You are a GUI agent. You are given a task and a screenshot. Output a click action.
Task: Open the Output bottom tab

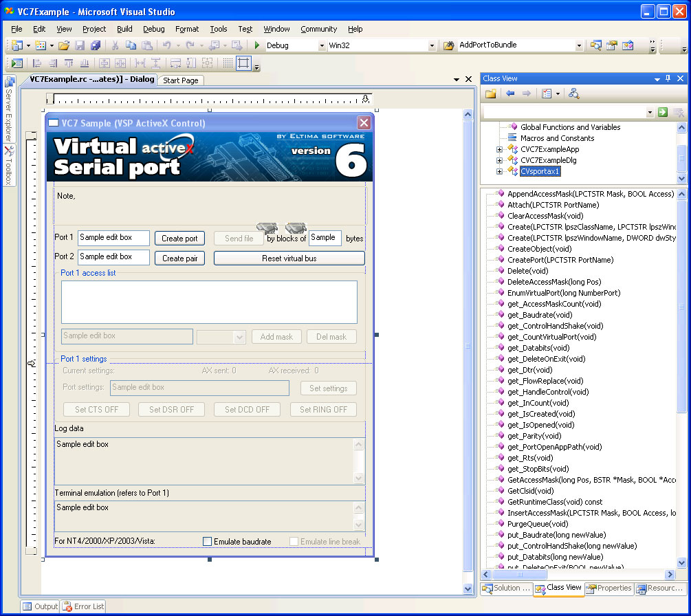[40, 607]
